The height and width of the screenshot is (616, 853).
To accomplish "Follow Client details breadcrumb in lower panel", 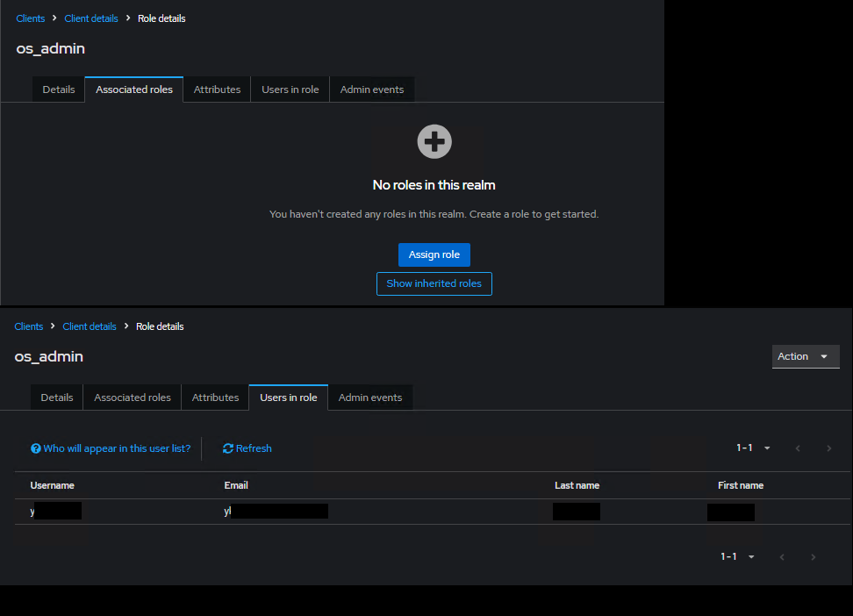I will tap(90, 326).
